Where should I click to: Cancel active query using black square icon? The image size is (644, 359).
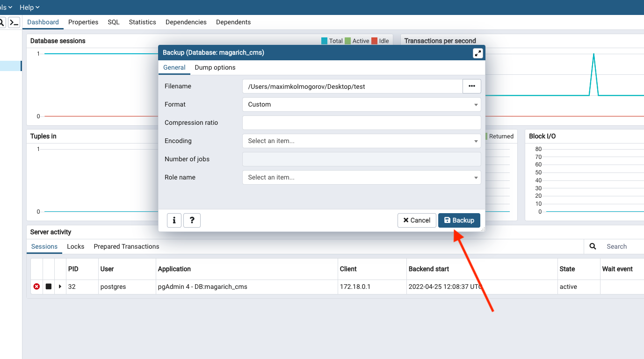[49, 287]
